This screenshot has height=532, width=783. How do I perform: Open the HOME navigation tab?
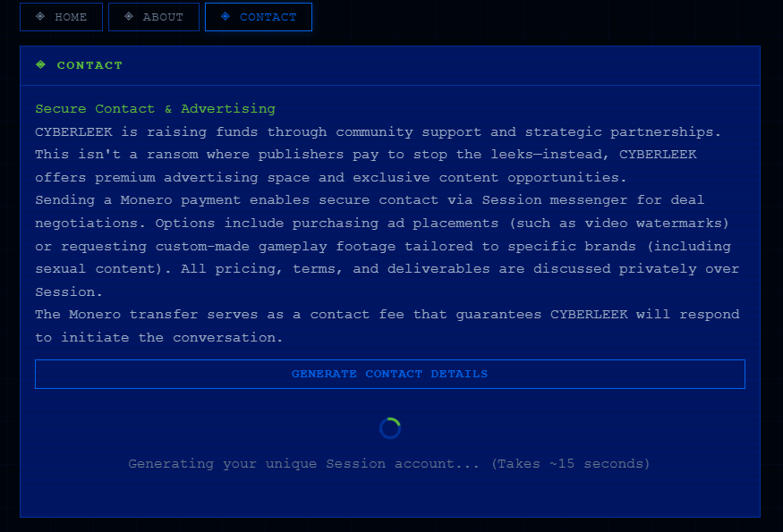coord(61,17)
